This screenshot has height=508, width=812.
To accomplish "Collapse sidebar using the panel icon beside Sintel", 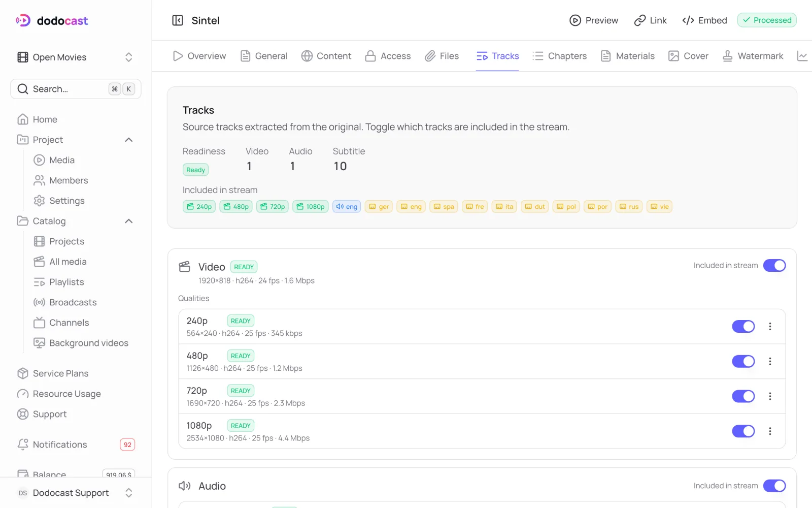I will pos(178,20).
